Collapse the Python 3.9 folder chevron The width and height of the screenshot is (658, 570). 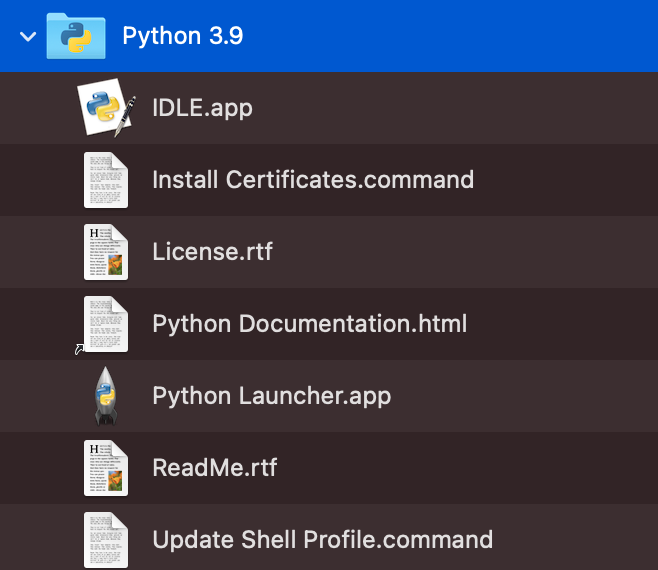tap(28, 37)
